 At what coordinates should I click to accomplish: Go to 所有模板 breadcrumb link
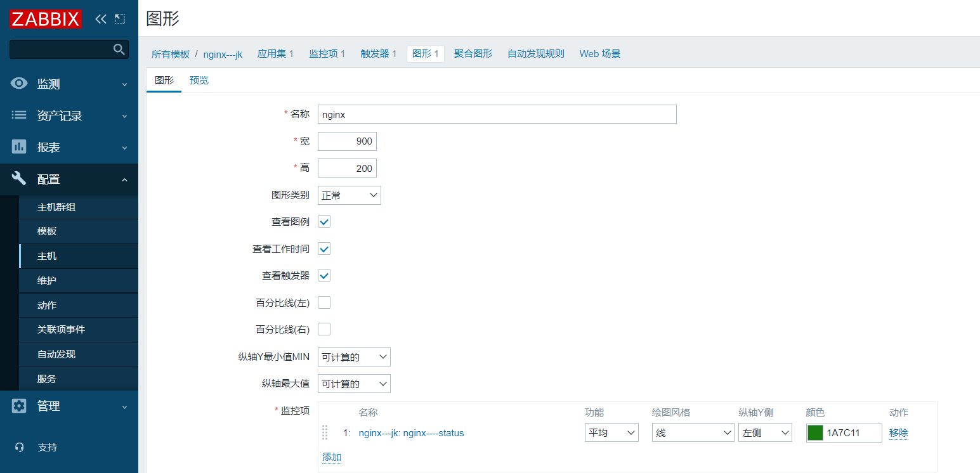[171, 54]
